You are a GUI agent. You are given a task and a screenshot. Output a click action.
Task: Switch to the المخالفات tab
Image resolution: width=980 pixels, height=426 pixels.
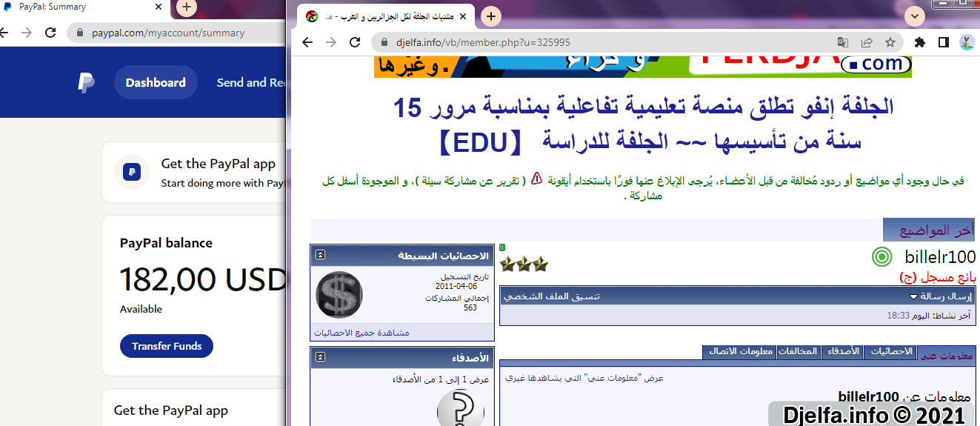tap(799, 352)
